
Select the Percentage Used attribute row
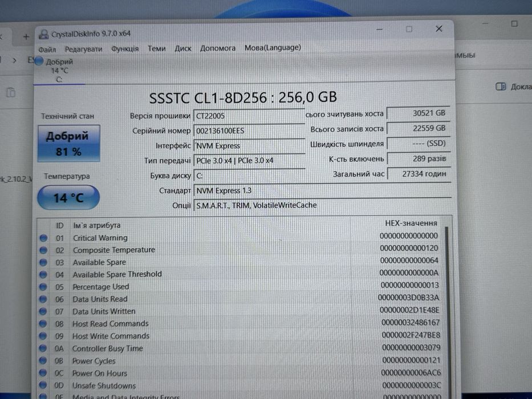pos(241,286)
